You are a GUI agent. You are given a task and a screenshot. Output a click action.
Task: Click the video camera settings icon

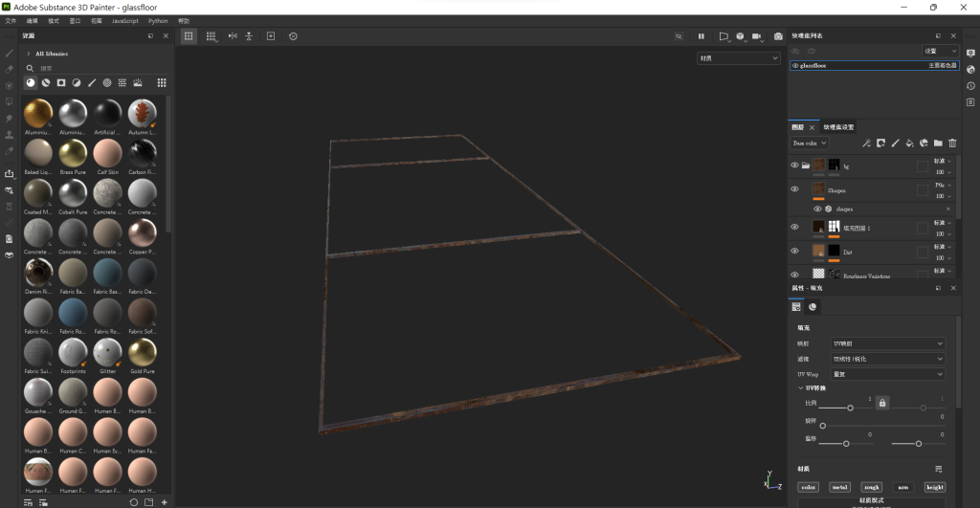click(x=757, y=36)
